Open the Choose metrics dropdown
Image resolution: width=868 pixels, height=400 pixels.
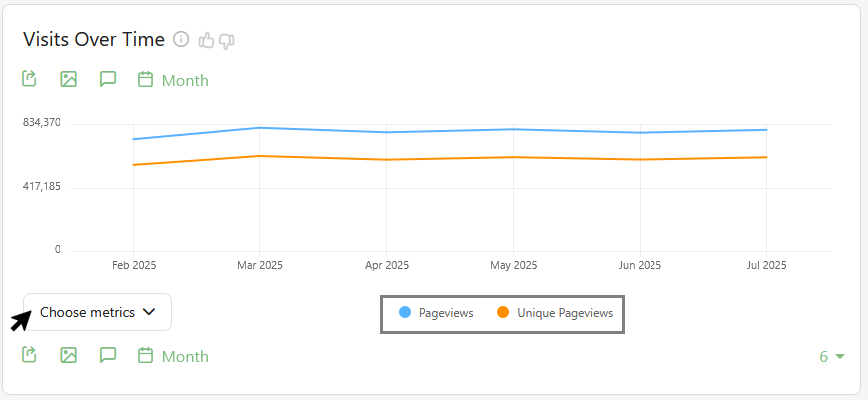click(97, 312)
